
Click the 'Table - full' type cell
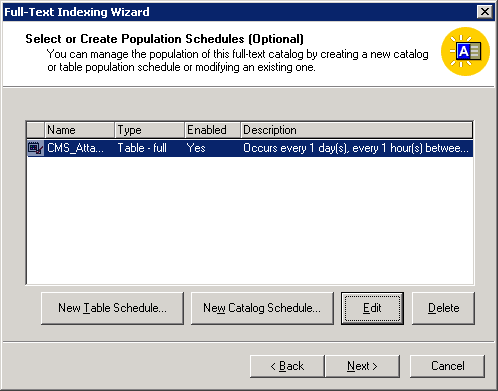point(150,148)
